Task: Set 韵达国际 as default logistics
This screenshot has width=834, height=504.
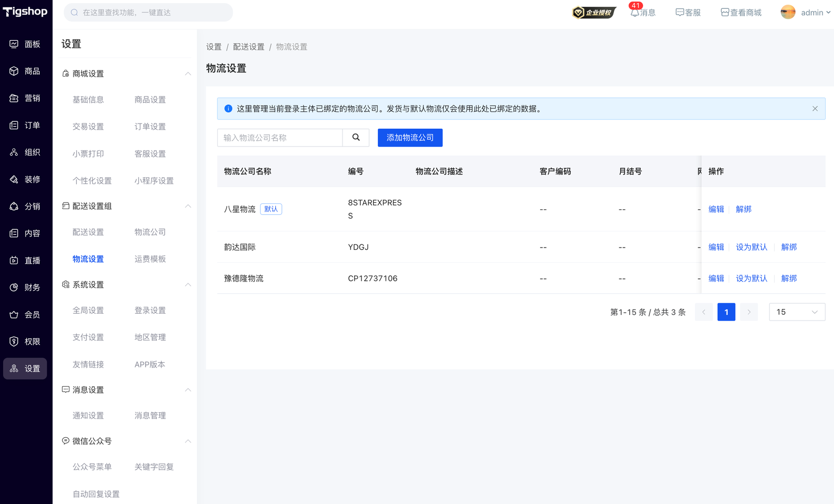Action: point(751,247)
